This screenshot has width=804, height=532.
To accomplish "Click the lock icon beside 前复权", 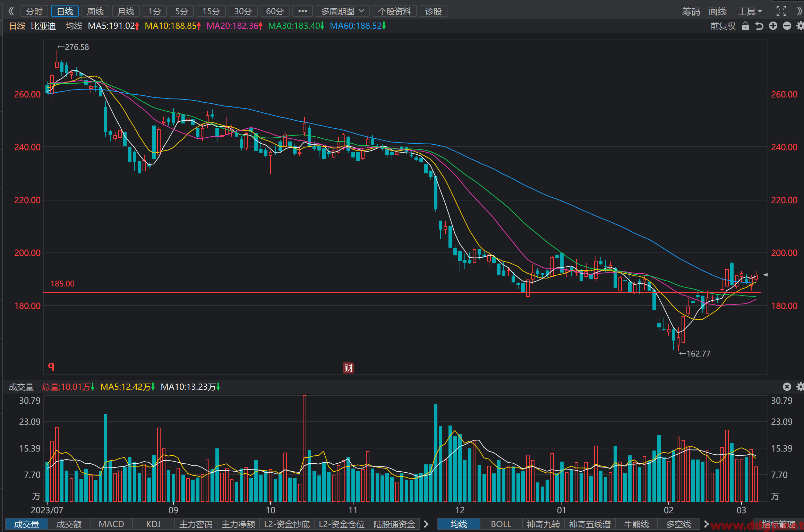I will tap(745, 26).
